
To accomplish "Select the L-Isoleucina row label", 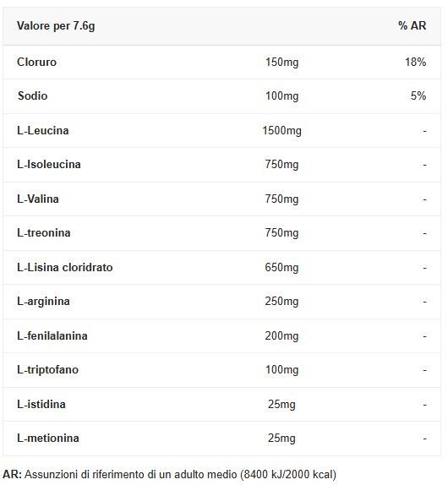I will tap(49, 164).
